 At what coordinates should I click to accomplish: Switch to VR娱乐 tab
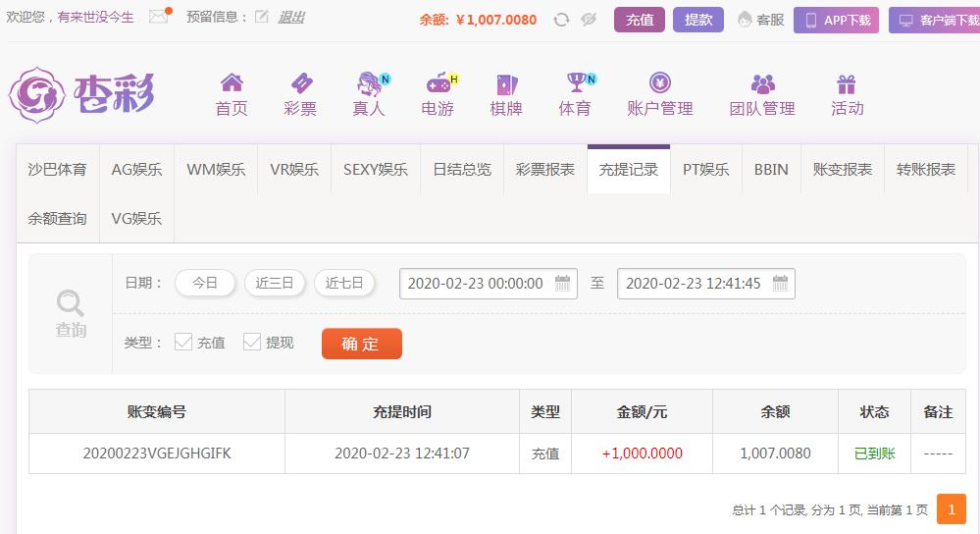(x=294, y=170)
